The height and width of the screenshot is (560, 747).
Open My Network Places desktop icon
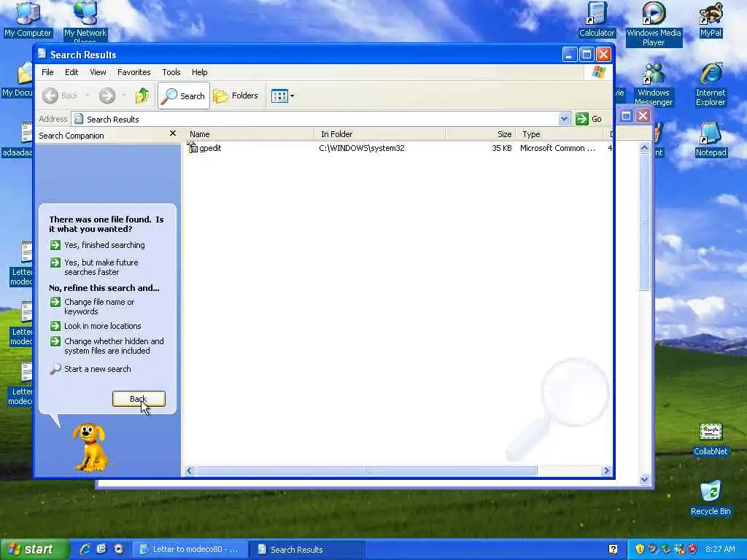tap(85, 21)
